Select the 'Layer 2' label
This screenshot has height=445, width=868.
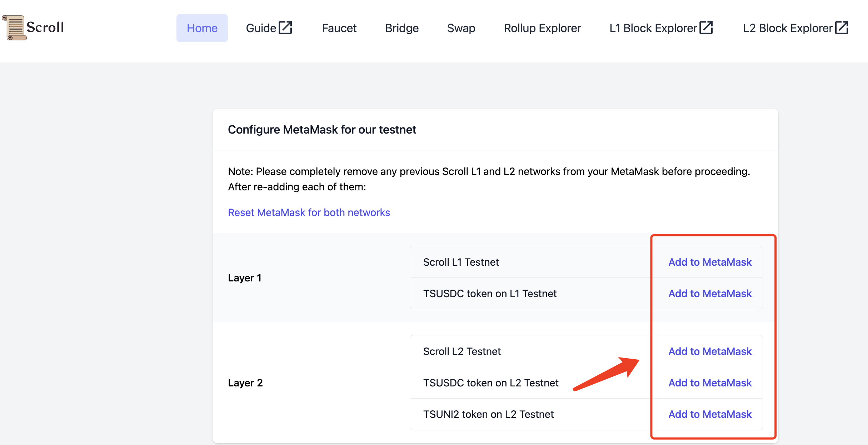click(x=245, y=383)
